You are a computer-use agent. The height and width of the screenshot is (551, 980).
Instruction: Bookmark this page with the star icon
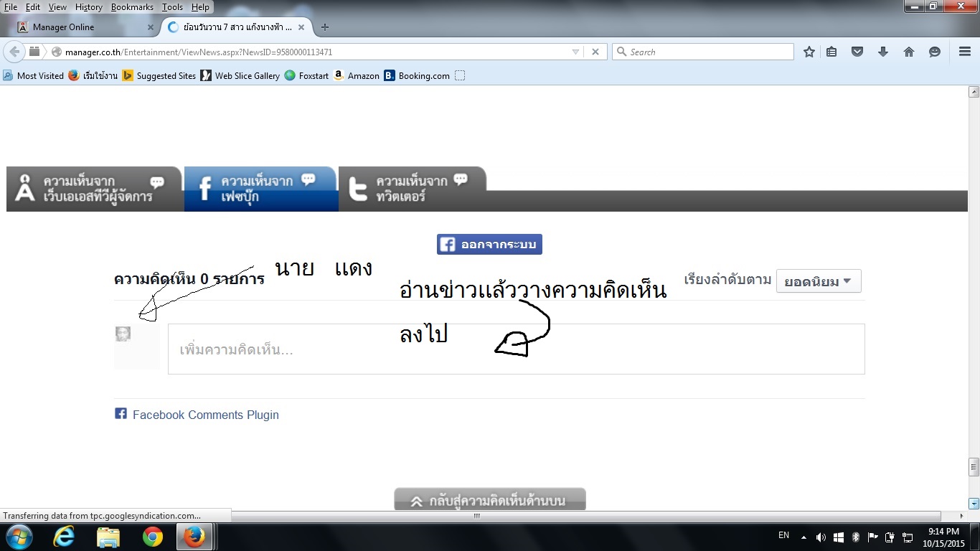point(809,52)
